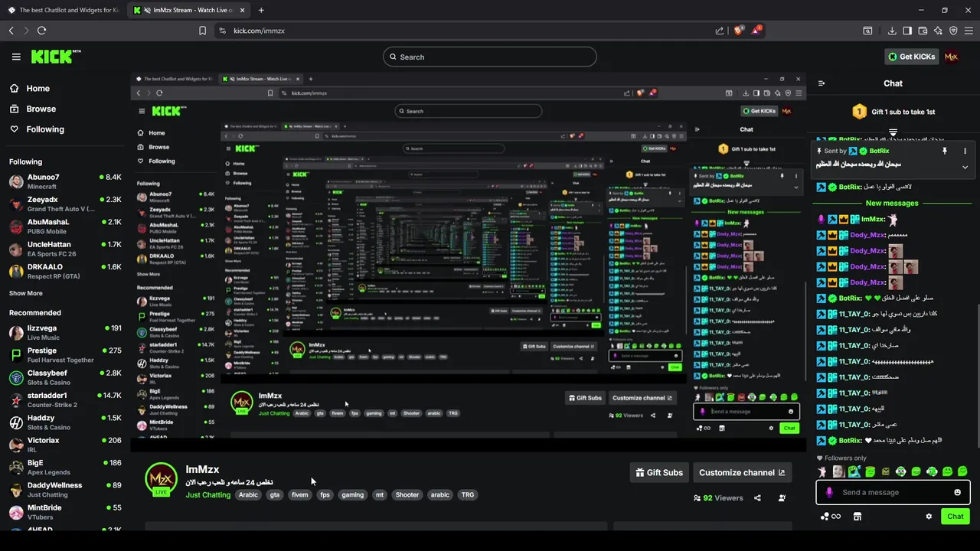
Task: Click the chat panel vertical scrollbar
Action: click(x=977, y=375)
